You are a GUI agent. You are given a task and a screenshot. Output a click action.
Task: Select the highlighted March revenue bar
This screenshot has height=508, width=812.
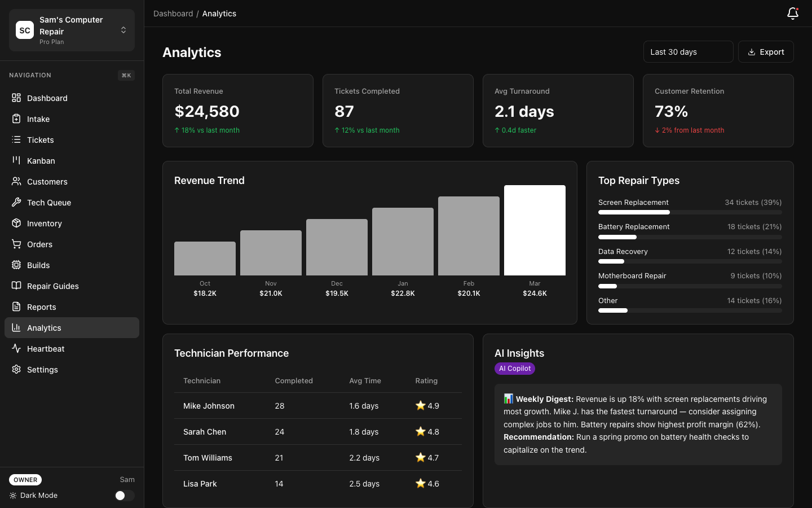pyautogui.click(x=535, y=230)
